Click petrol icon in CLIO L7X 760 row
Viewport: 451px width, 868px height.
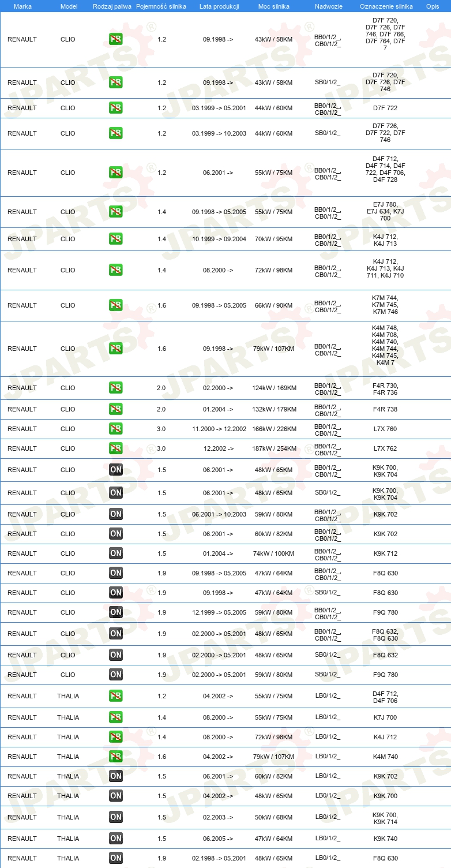pos(116,429)
